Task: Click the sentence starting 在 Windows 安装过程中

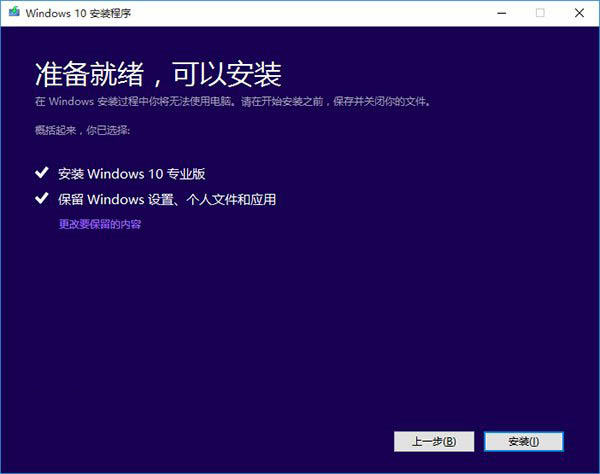Action: point(233,101)
